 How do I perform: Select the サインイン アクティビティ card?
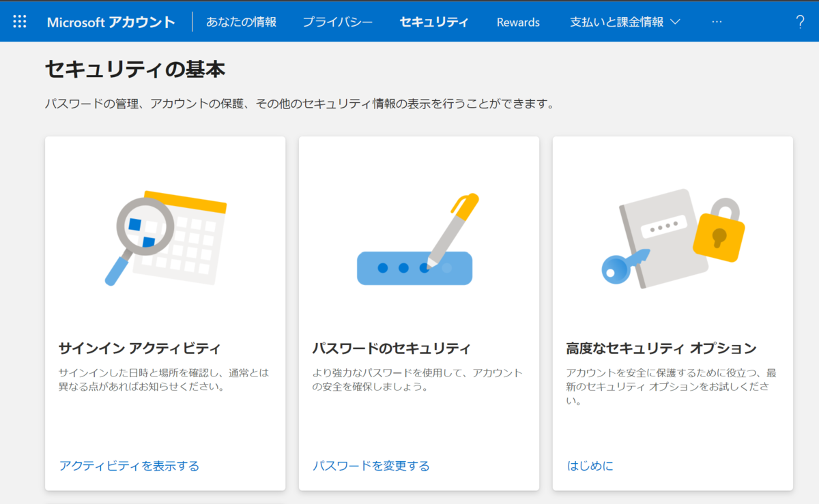165,312
